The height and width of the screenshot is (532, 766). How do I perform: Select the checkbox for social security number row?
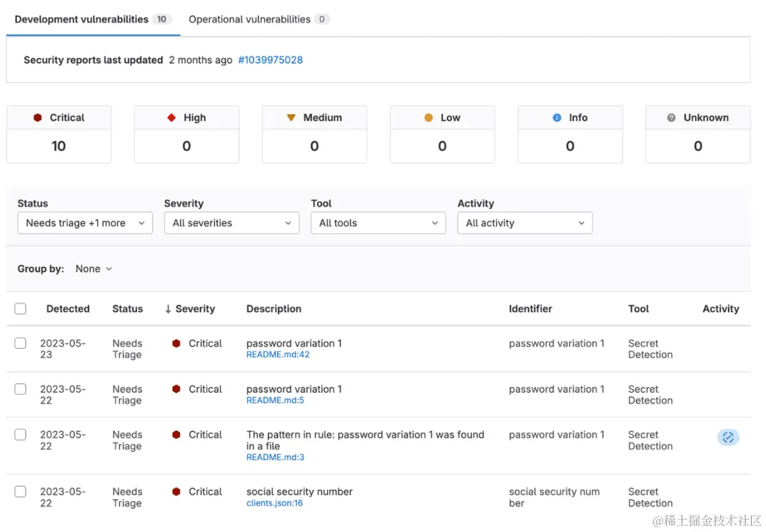(x=20, y=492)
